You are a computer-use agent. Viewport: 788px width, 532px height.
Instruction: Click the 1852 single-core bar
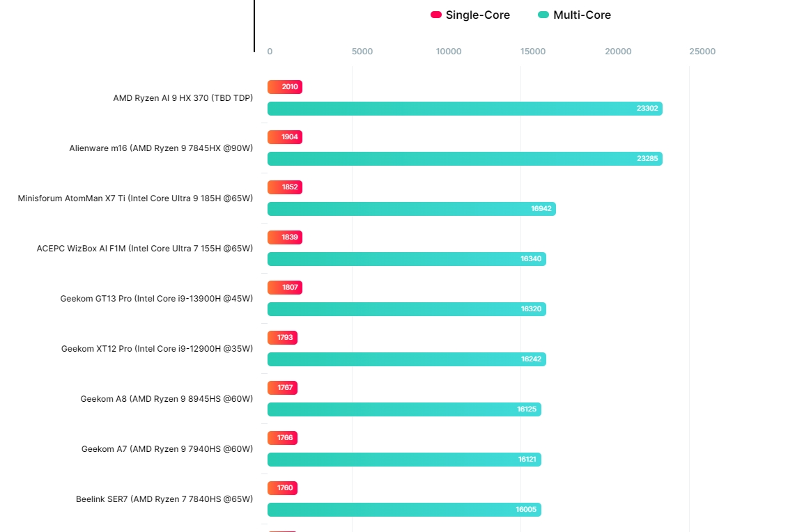285,187
